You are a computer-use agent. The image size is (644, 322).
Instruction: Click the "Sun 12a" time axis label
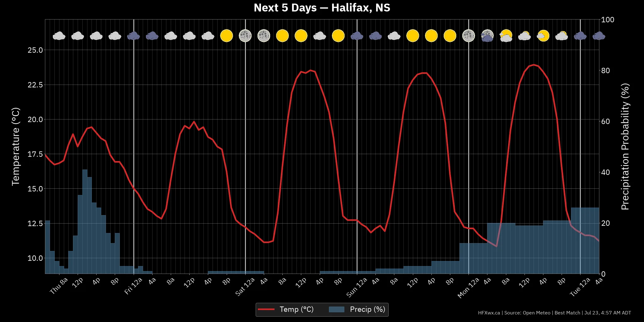click(356, 287)
